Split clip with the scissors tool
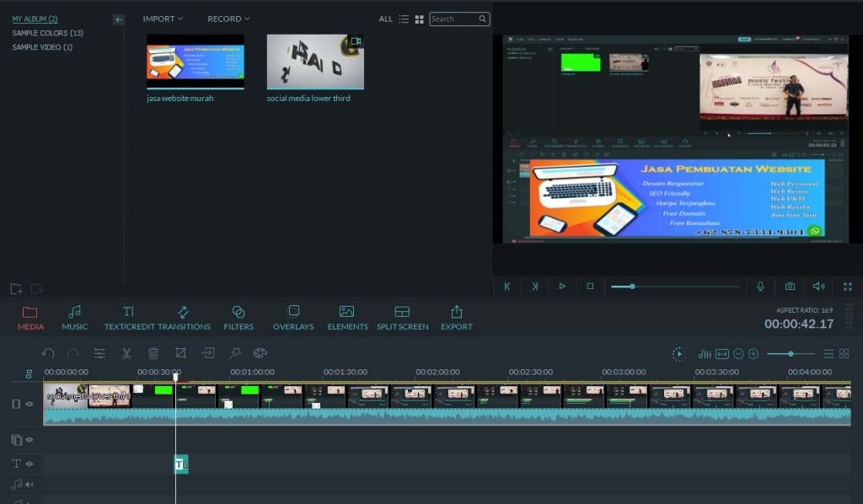Screen dimensions: 863x504 (x=126, y=353)
